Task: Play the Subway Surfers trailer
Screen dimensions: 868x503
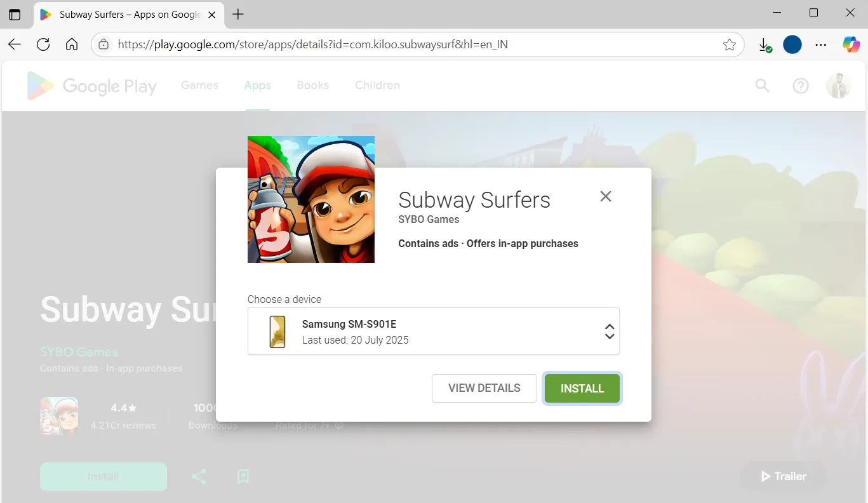Action: pyautogui.click(x=782, y=476)
